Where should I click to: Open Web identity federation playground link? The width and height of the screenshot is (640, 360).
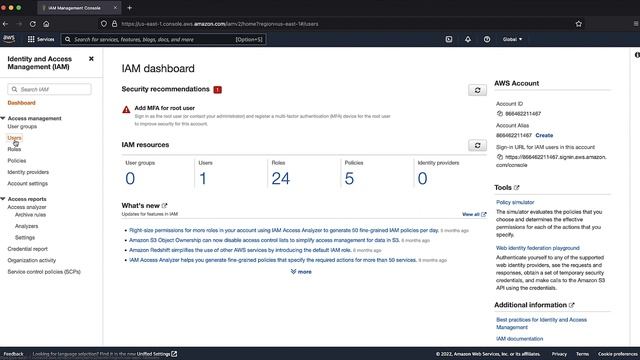pyautogui.click(x=538, y=248)
